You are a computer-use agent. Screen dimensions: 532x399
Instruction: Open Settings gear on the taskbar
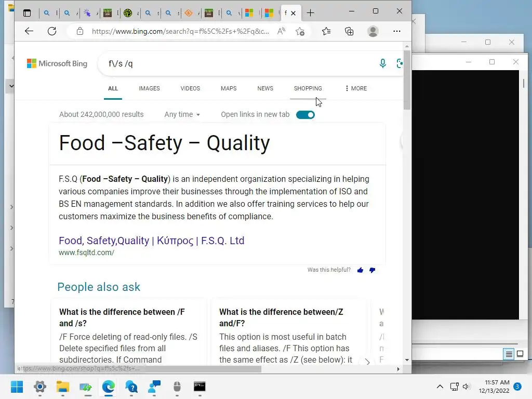pyautogui.click(x=39, y=387)
